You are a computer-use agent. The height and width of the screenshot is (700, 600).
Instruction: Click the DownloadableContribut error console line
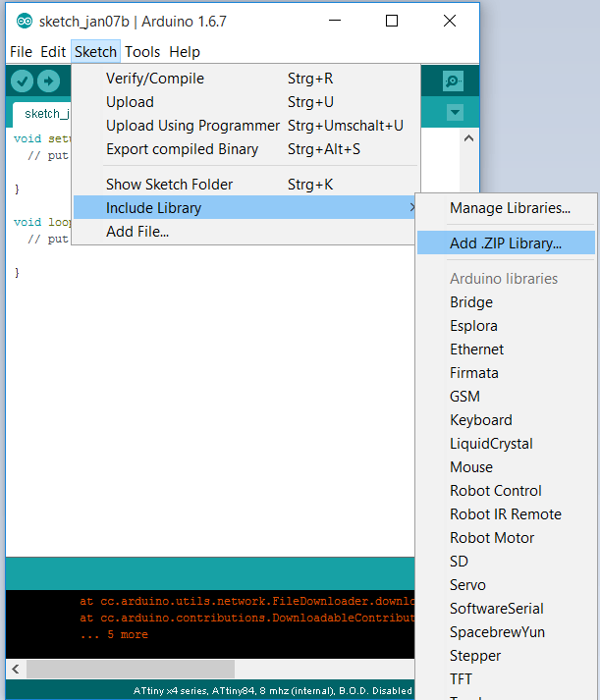[246, 618]
